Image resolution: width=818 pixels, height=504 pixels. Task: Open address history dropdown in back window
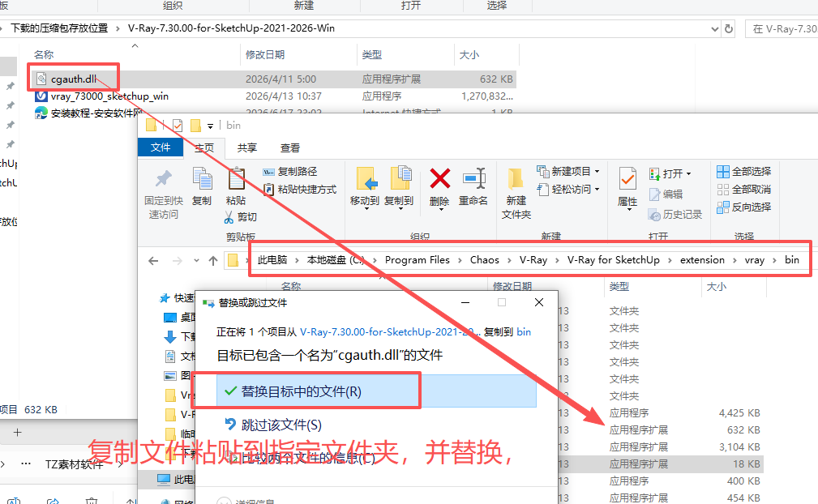[715, 28]
